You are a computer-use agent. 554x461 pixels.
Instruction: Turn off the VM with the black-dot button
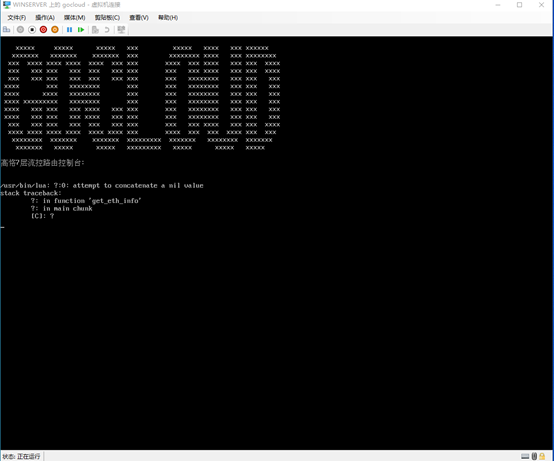[x=32, y=30]
